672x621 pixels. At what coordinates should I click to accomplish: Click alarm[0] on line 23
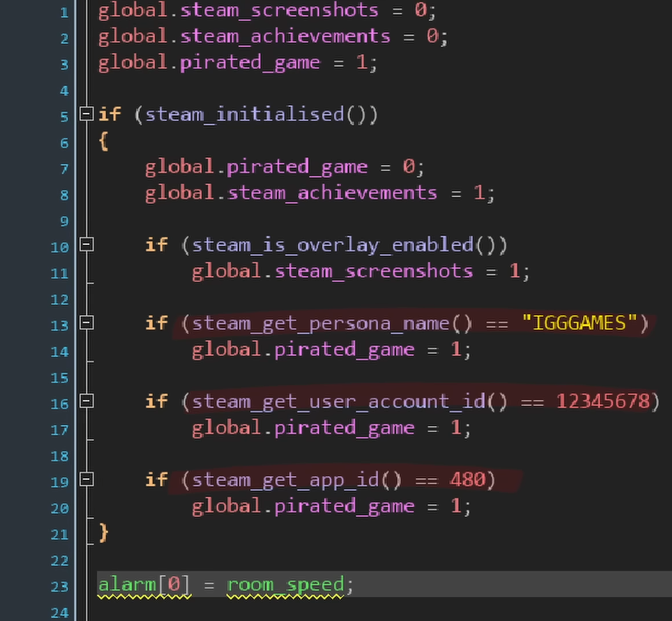pos(144,585)
